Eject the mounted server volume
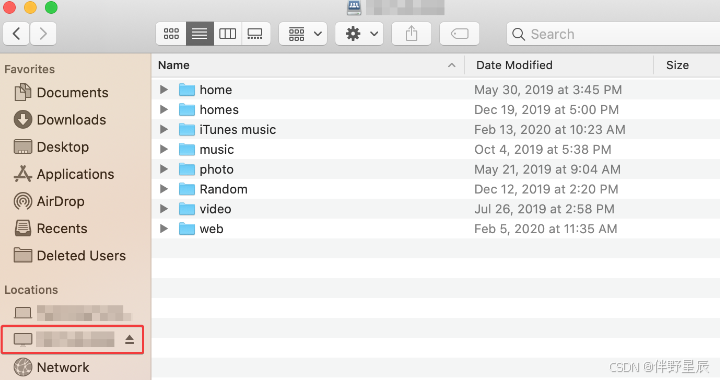This screenshot has width=720, height=380. coord(129,340)
